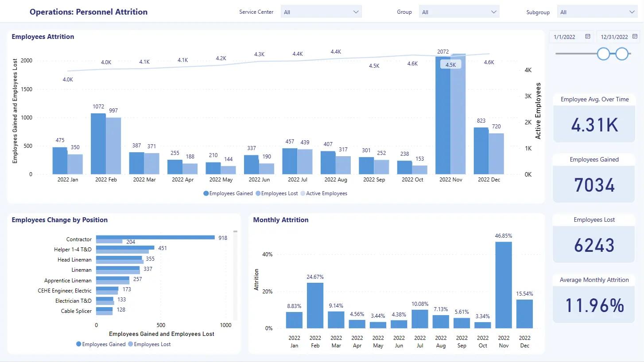
Task: Select the 2022 Nov Employees Gained bar
Action: 443,115
